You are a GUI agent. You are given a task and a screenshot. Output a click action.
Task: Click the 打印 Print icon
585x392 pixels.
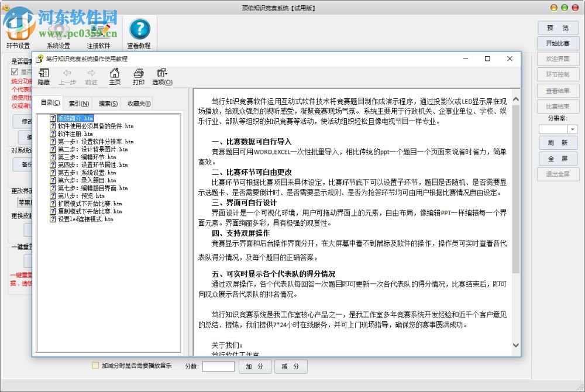pos(139,76)
